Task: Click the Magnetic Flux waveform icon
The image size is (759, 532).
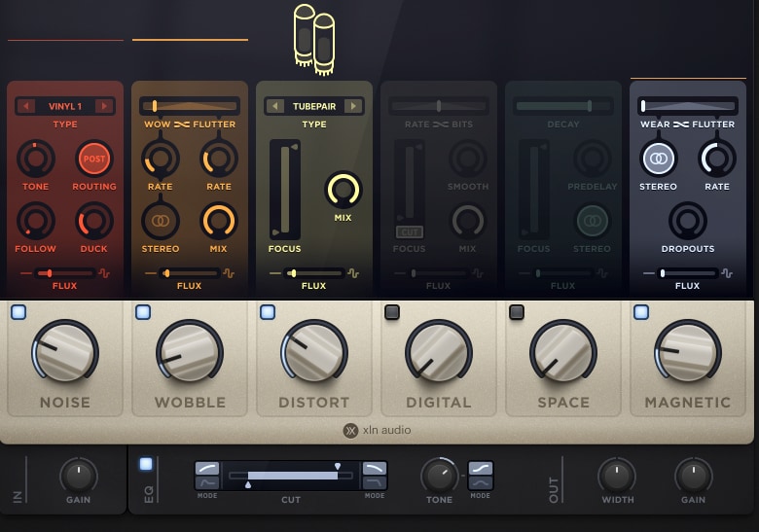Action: tap(727, 273)
